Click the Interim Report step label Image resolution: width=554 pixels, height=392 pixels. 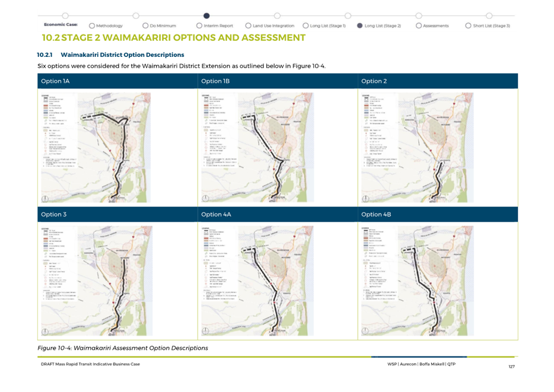point(218,26)
